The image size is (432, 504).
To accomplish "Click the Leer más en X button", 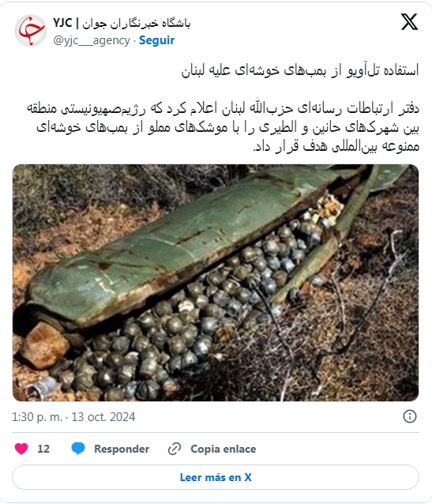I will pyautogui.click(x=216, y=477).
